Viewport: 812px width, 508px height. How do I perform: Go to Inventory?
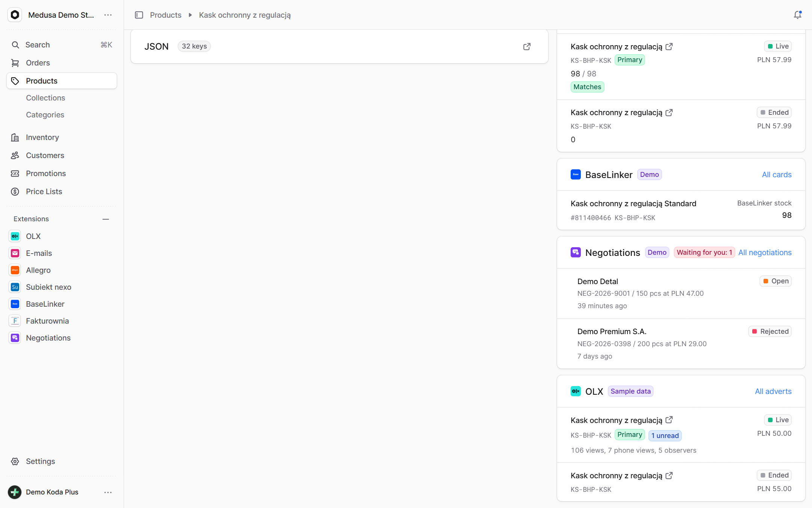[x=62, y=137]
